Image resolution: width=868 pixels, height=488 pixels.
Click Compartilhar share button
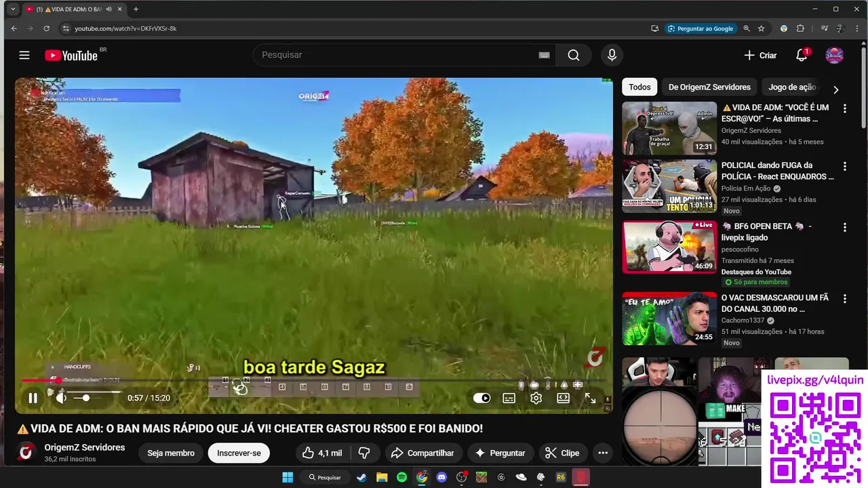[422, 453]
